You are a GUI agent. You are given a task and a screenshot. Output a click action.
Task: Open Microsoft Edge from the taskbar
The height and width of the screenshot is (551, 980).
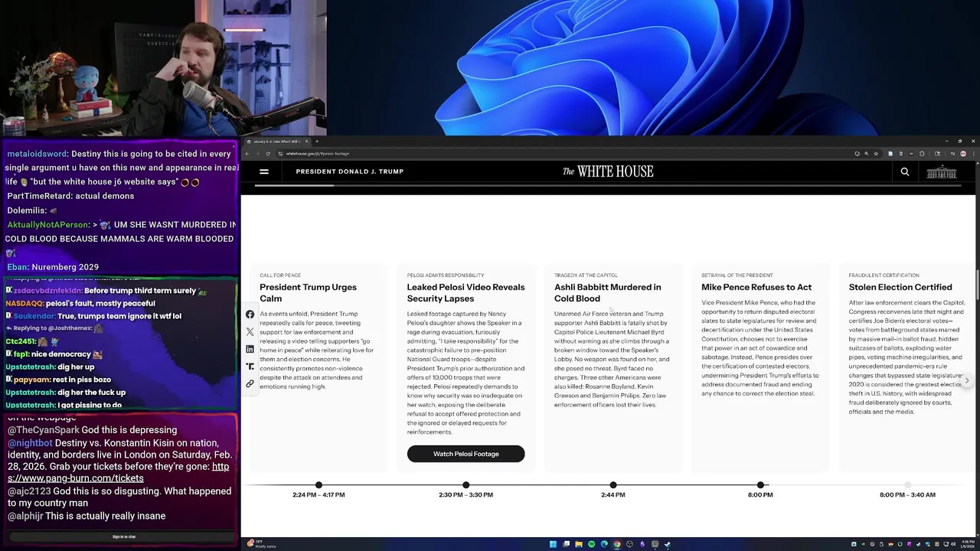[604, 544]
